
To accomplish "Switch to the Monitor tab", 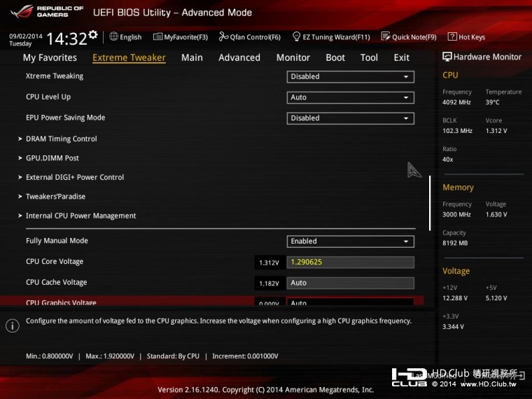I will [293, 57].
